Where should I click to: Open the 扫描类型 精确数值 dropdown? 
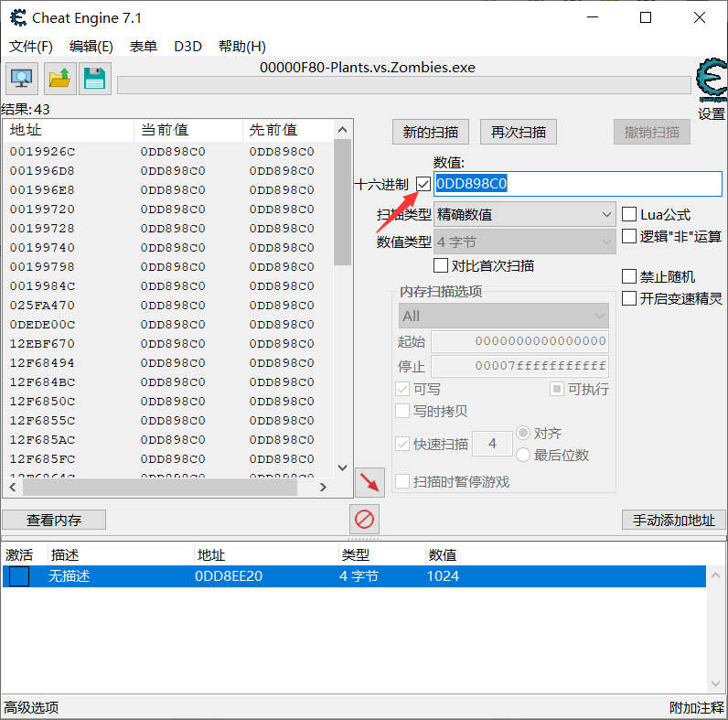[525, 215]
